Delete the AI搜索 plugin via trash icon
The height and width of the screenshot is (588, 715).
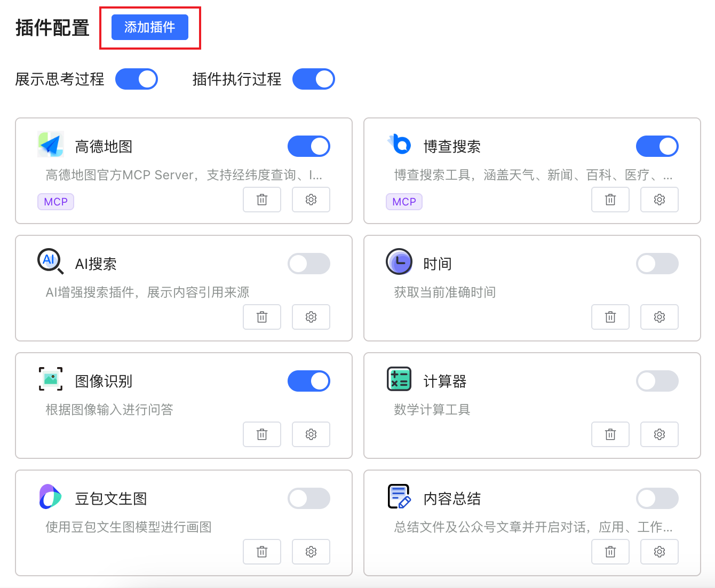tap(262, 317)
